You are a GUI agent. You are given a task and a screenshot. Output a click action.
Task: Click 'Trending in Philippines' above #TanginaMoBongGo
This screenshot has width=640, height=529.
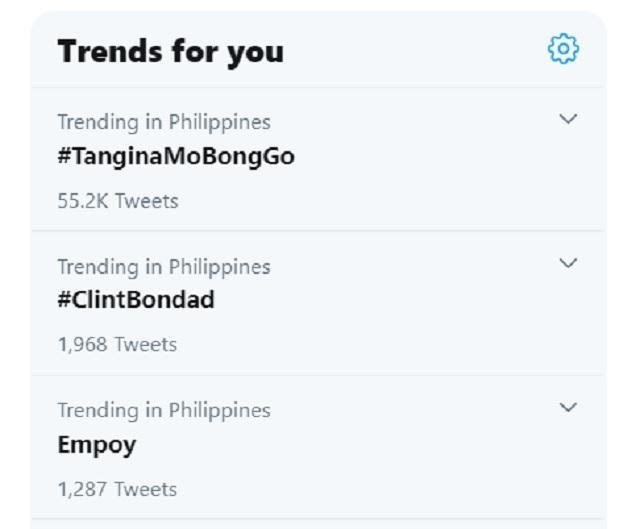164,122
